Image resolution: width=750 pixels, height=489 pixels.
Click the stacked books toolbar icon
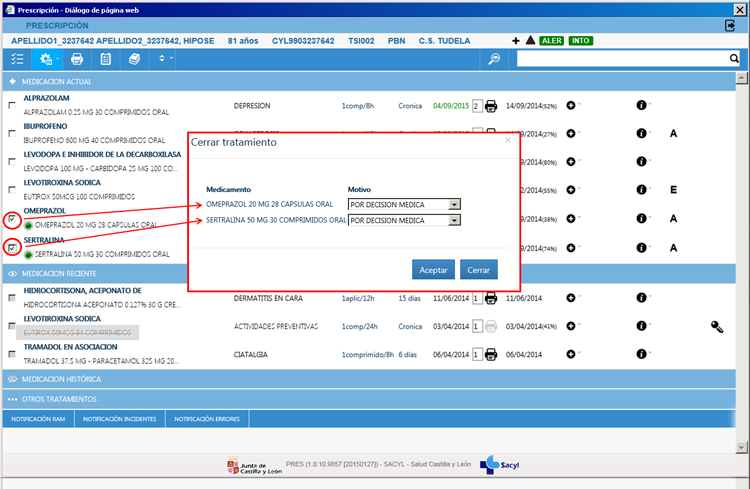(x=134, y=60)
